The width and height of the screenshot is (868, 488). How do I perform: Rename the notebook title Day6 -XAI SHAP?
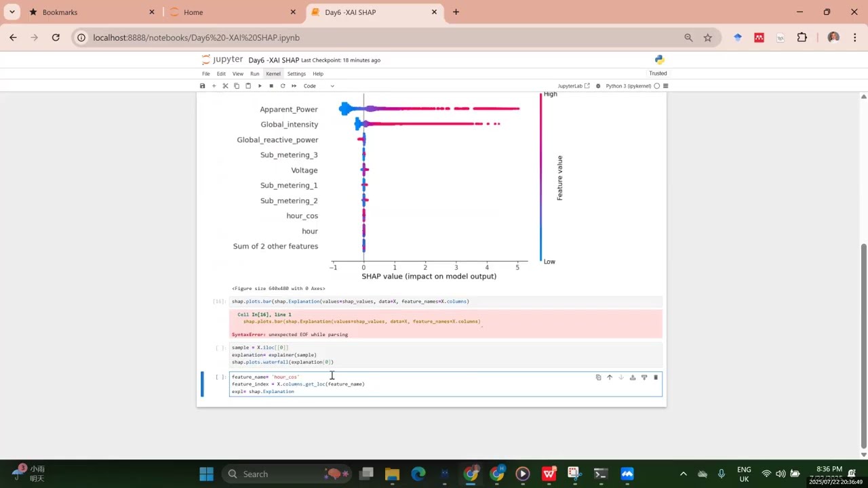point(273,60)
